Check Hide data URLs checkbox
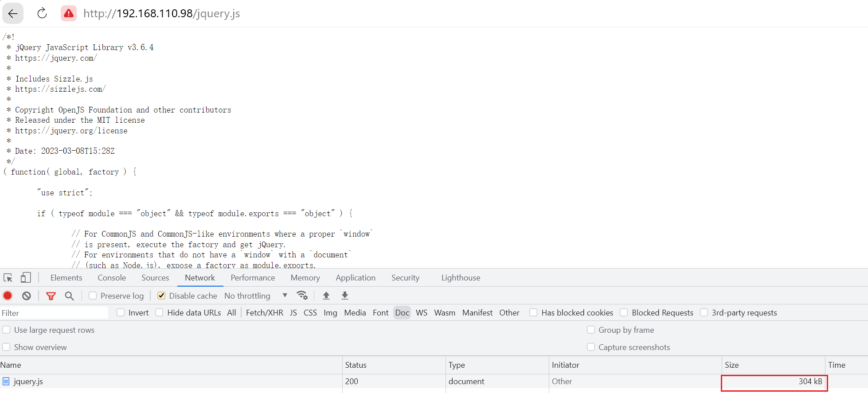This screenshot has width=868, height=393. coord(159,312)
